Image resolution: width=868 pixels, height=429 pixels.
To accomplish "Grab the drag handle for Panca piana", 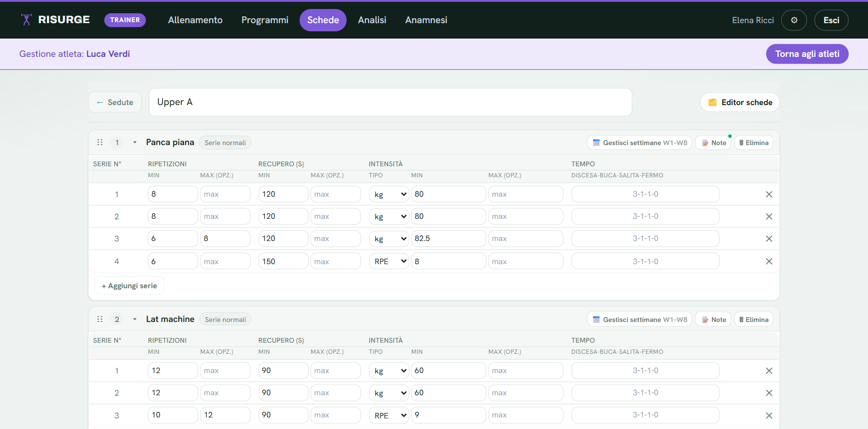I will coord(100,142).
